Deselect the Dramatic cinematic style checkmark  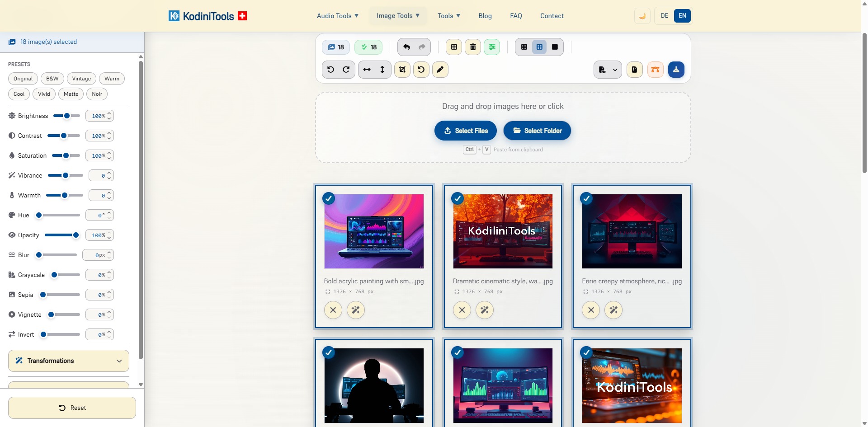tap(458, 198)
